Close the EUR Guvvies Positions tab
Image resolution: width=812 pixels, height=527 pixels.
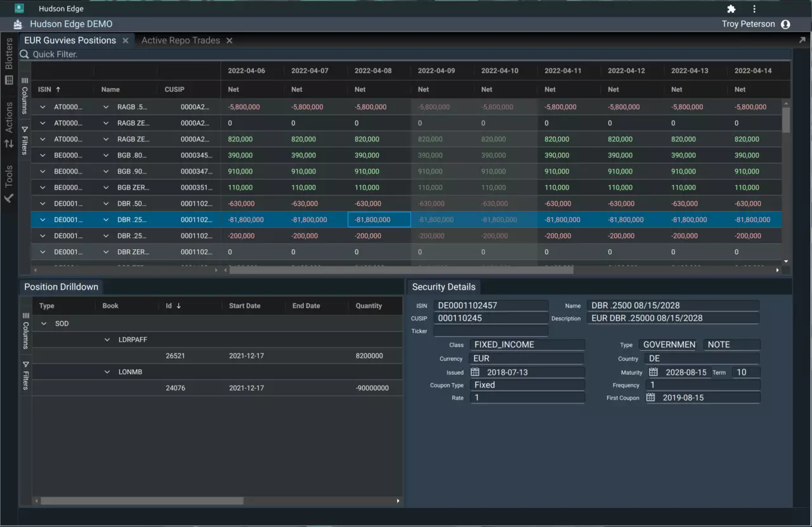[x=126, y=41]
